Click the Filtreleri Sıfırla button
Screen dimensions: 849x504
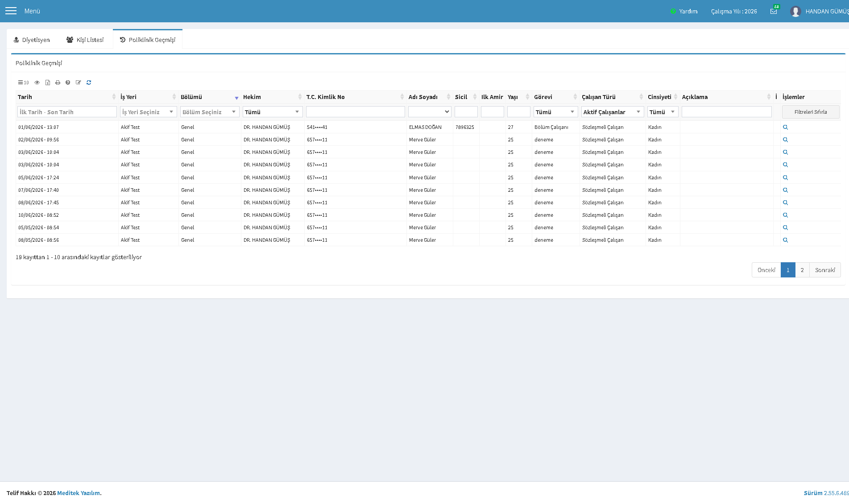point(811,112)
